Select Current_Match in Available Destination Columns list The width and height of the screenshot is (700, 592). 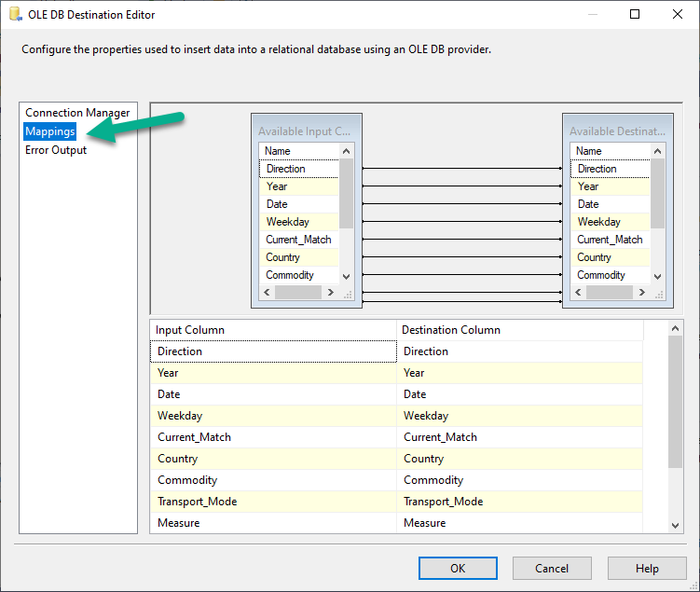click(610, 240)
